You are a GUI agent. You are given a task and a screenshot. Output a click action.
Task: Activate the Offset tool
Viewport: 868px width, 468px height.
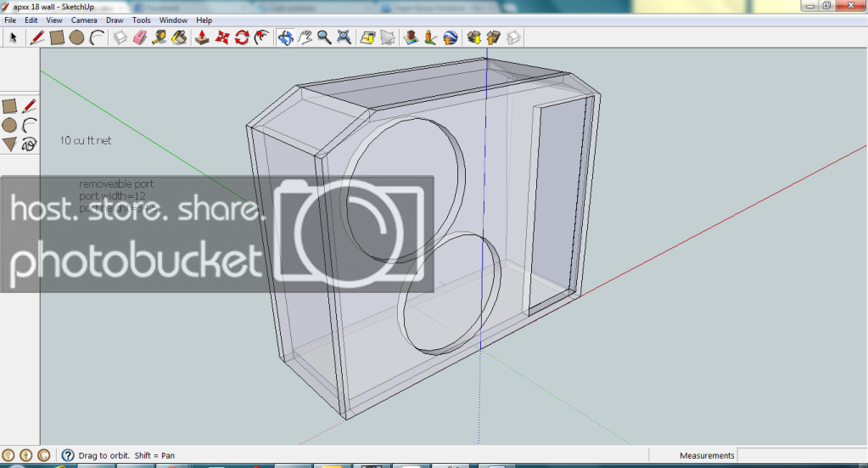pos(262,37)
